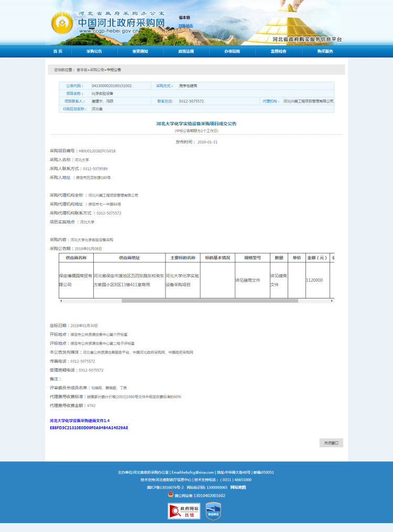Select the agency address 保定市七一中路84号
This screenshot has height=532, width=393.
(105, 204)
